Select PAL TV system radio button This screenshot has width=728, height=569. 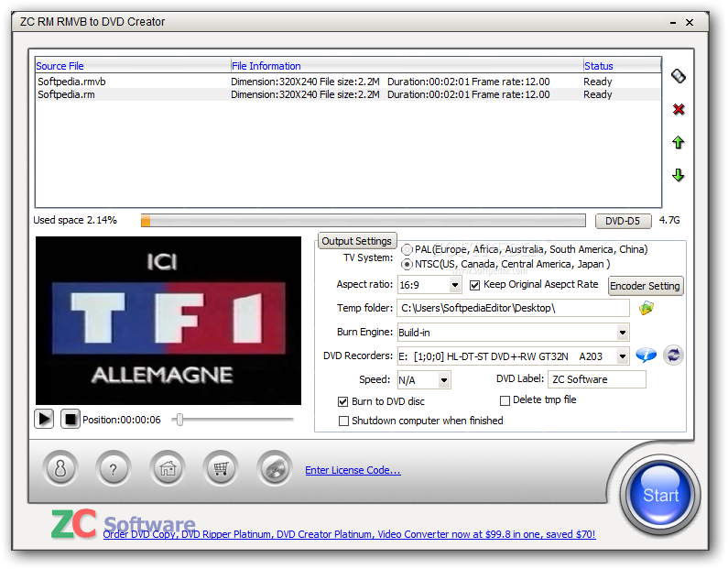pyautogui.click(x=407, y=250)
